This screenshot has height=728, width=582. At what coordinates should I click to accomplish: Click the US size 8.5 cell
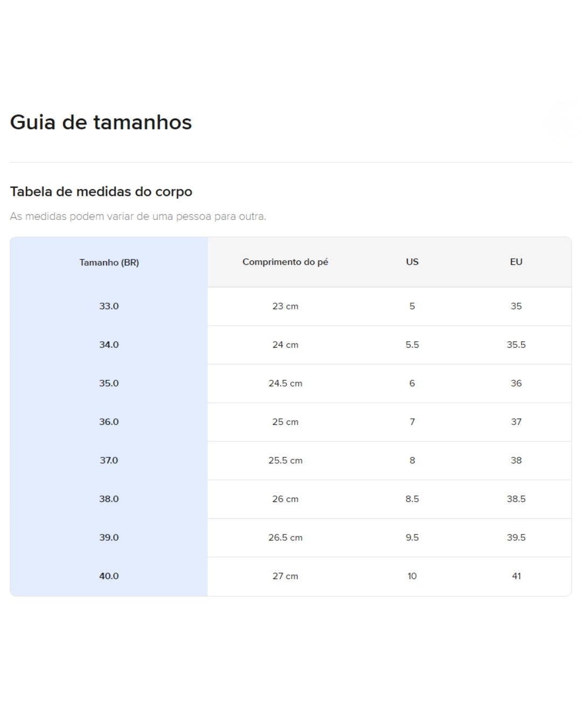point(412,499)
